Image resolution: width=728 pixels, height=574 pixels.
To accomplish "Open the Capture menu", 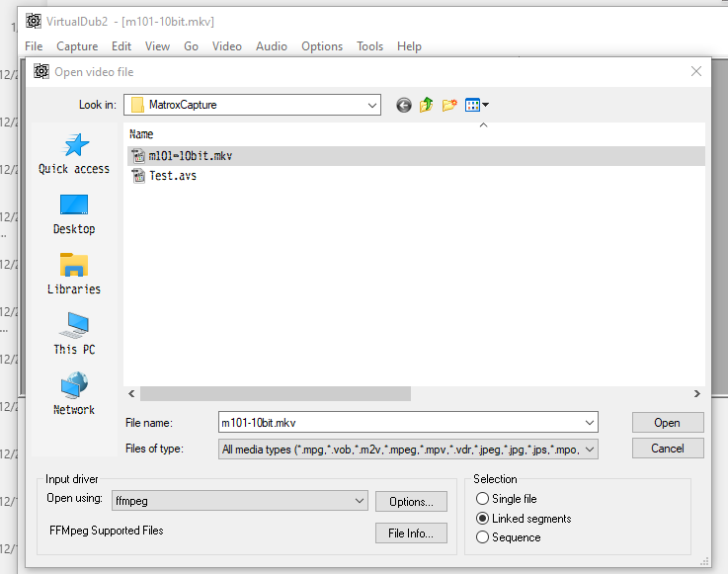I will 77,46.
